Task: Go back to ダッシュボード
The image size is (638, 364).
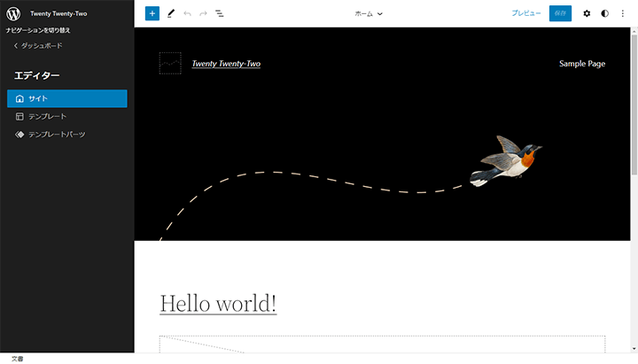Action: (38, 45)
